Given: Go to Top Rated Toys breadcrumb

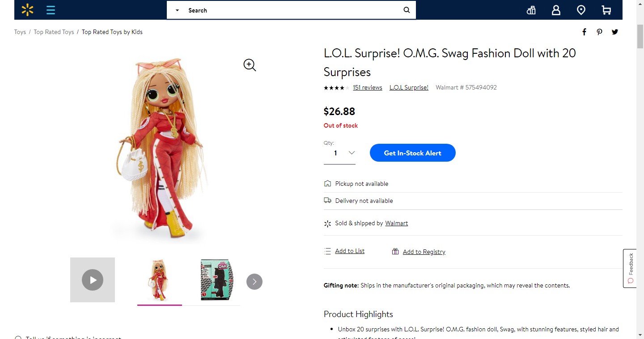Looking at the screenshot, I should pos(54,32).
